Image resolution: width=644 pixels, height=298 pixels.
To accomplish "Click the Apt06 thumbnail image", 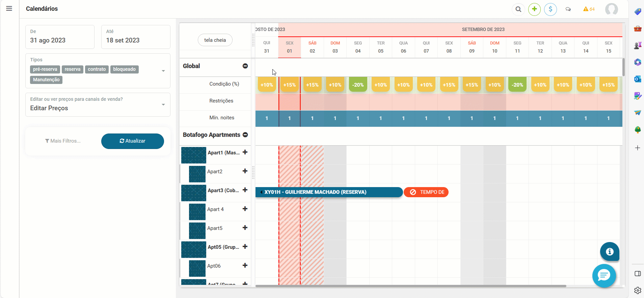I will pos(197,268).
